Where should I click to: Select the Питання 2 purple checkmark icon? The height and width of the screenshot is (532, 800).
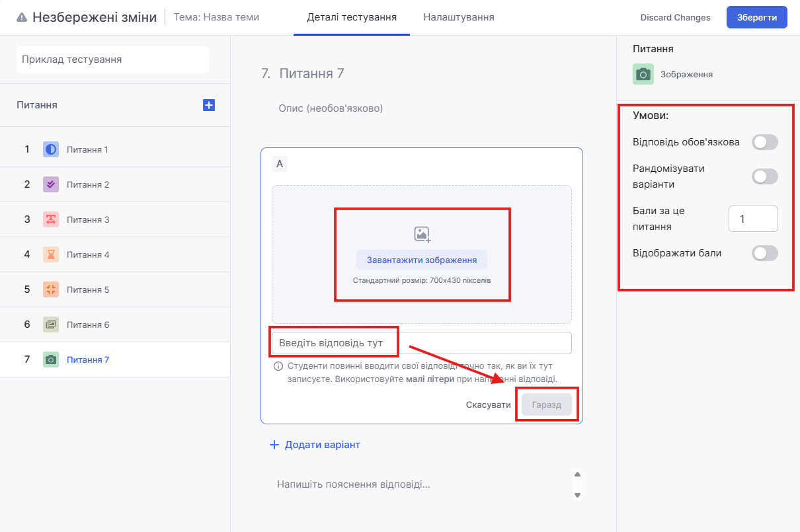[x=51, y=184]
